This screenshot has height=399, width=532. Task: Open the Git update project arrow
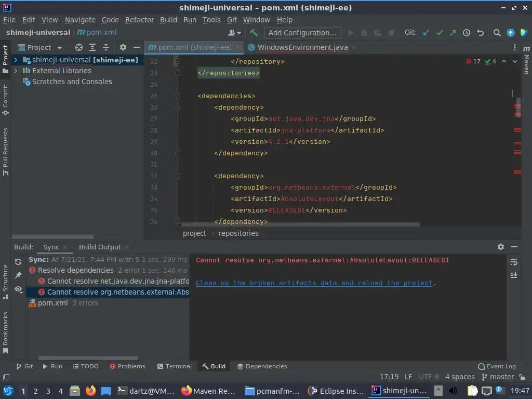(426, 33)
